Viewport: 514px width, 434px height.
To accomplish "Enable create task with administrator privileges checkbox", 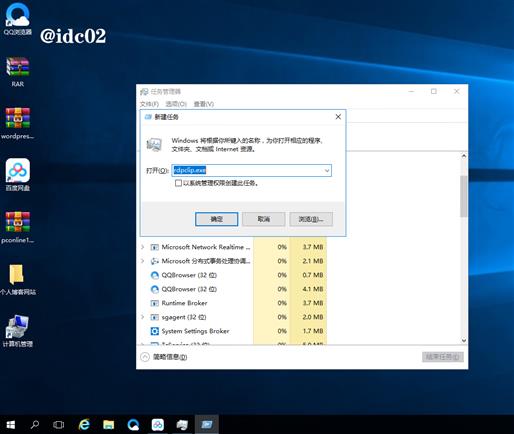I will pos(178,183).
